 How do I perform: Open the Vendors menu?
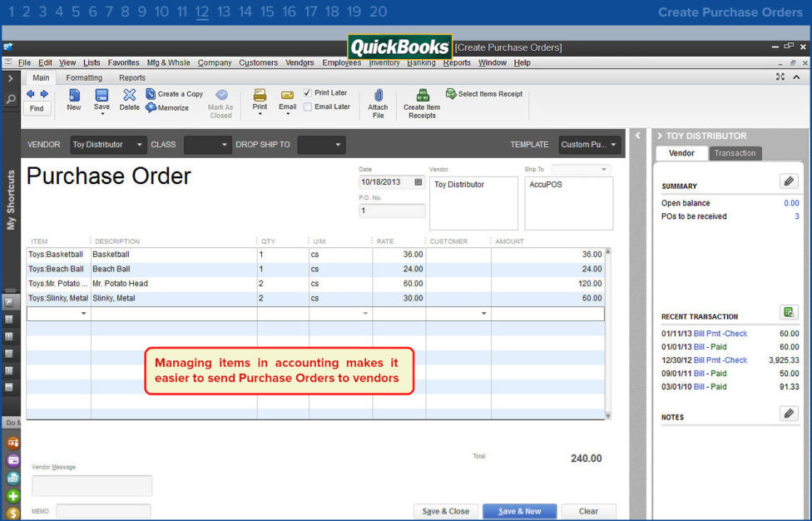300,62
